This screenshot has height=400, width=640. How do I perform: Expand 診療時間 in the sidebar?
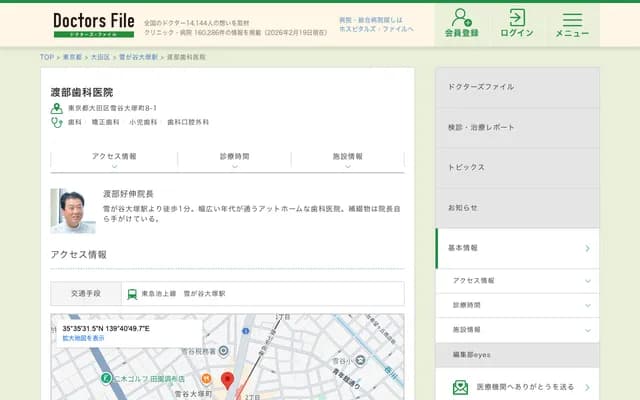517,305
